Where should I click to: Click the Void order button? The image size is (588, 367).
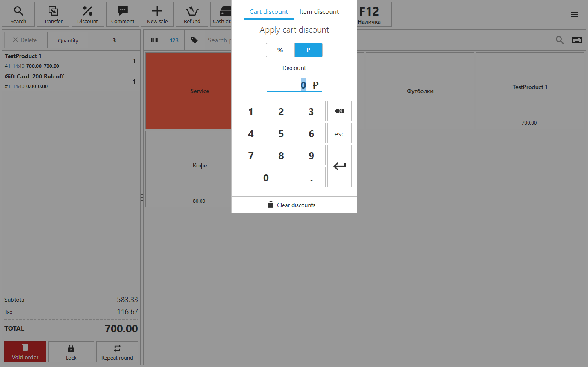pyautogui.click(x=25, y=351)
